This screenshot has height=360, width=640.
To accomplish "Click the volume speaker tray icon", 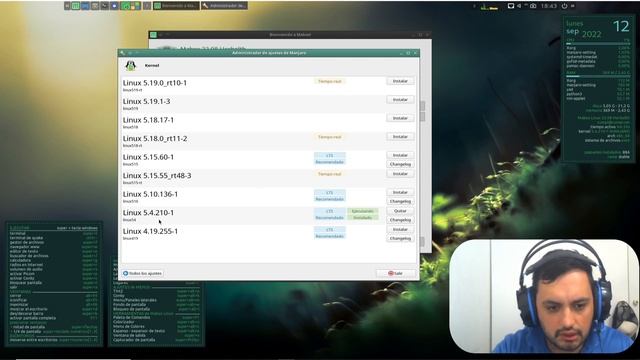I will click(x=519, y=6).
